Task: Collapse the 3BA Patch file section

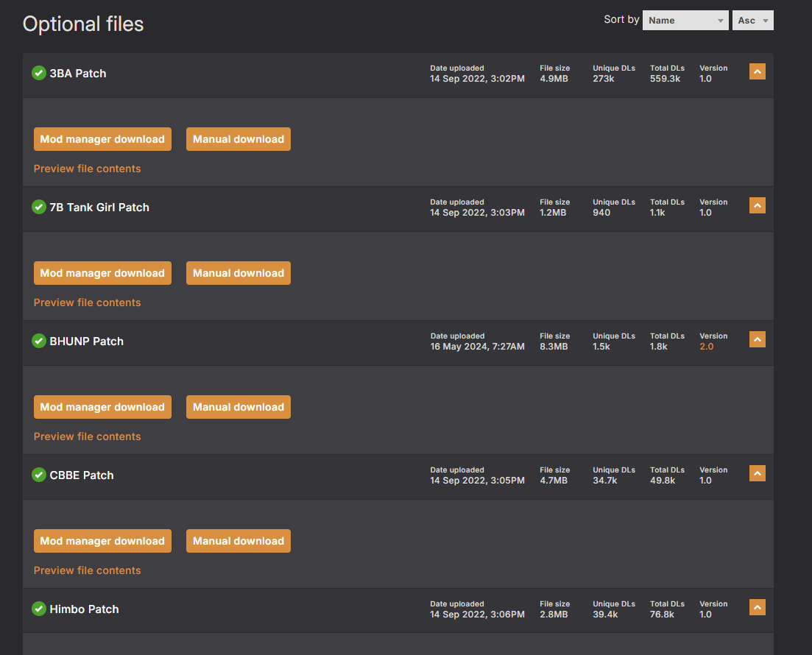Action: [x=757, y=71]
